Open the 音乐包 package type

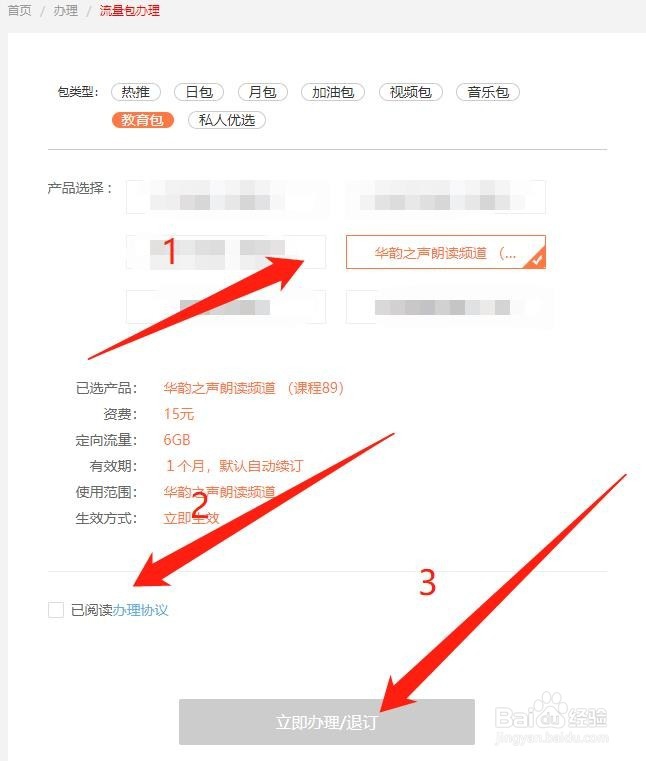(488, 92)
